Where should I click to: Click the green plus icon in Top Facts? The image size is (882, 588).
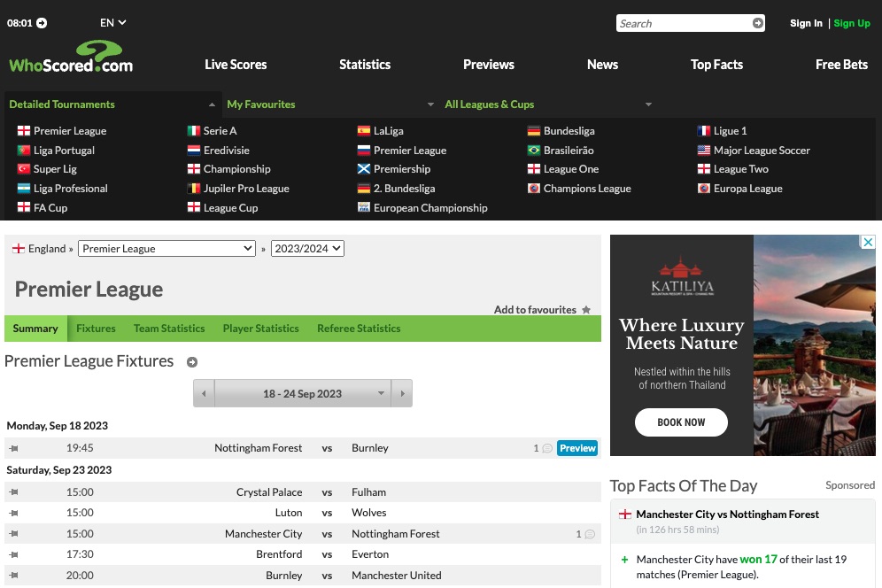click(x=624, y=560)
